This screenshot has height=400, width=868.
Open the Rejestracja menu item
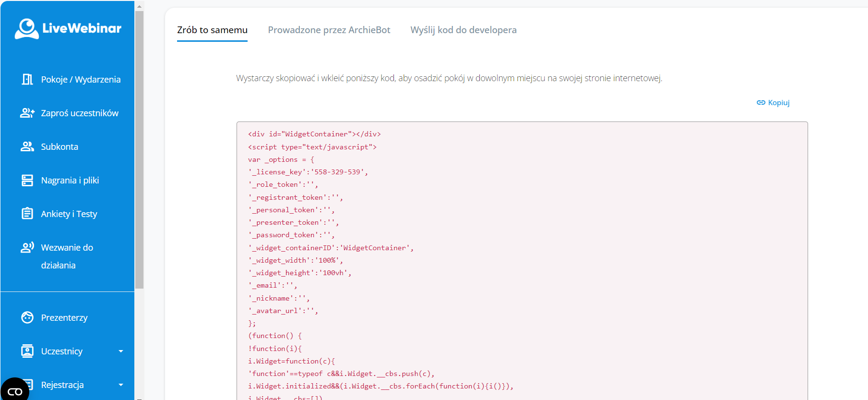pyautogui.click(x=62, y=385)
